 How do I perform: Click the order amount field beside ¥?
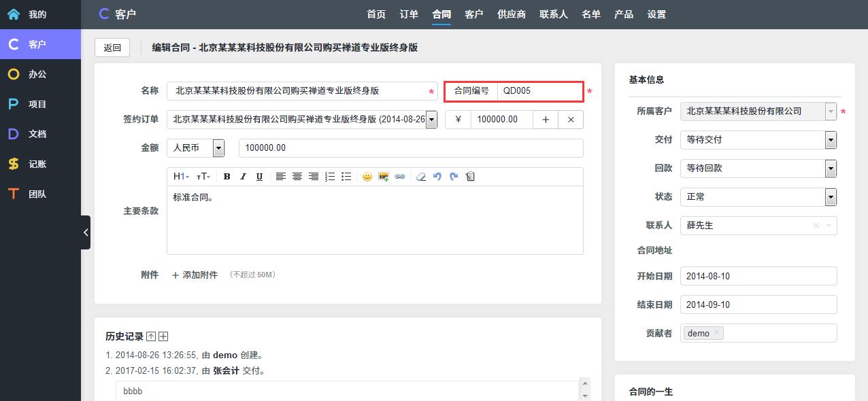502,120
